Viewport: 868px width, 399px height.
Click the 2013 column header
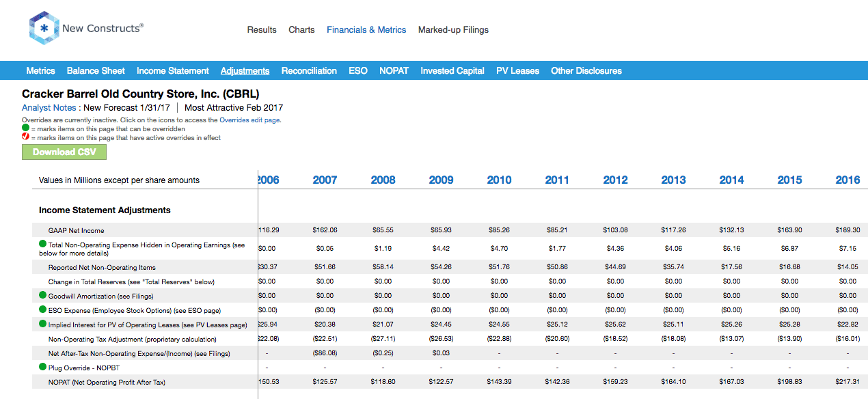point(673,180)
